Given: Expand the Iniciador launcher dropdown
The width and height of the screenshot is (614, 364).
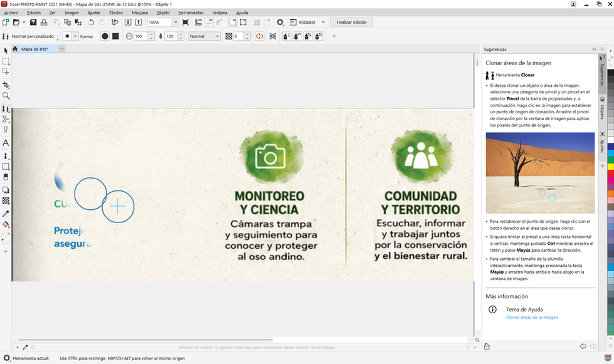Looking at the screenshot, I should point(323,23).
